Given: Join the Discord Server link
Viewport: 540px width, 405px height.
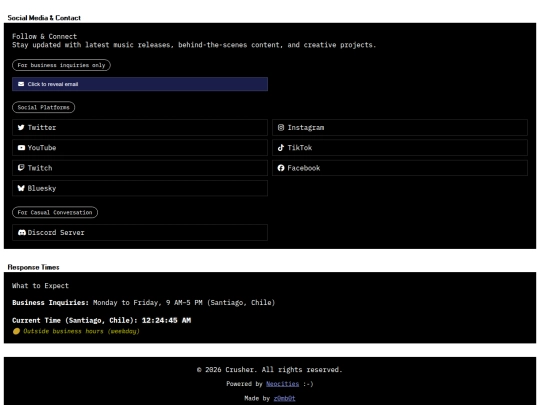Looking at the screenshot, I should tap(140, 232).
